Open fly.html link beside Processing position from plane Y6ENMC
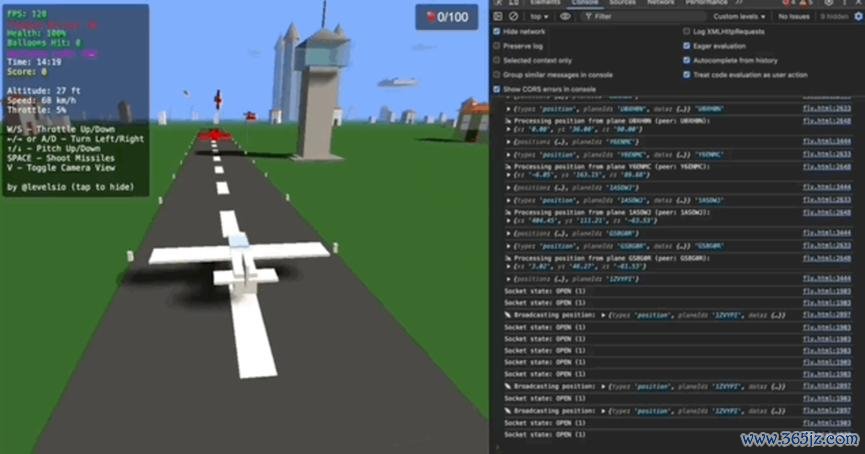 (x=826, y=167)
